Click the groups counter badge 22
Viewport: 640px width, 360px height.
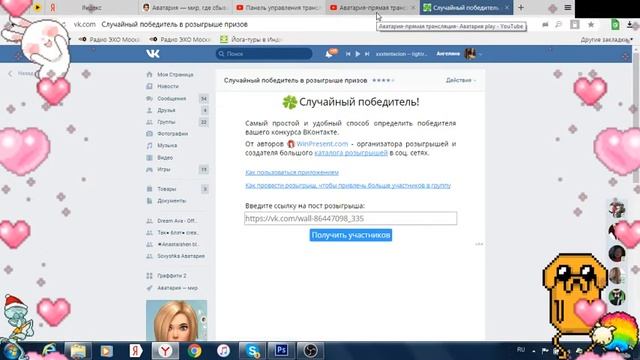point(204,122)
